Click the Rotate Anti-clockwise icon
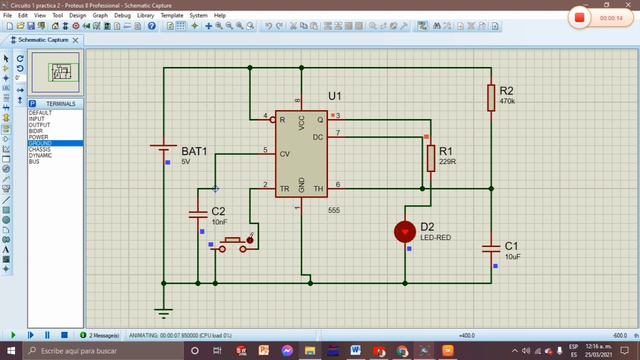 [x=20, y=69]
